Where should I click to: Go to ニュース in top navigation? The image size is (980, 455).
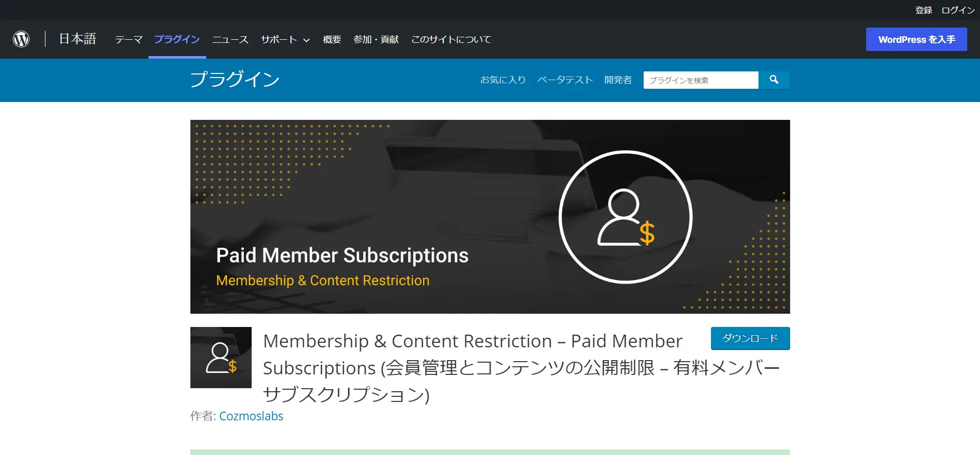tap(230, 39)
